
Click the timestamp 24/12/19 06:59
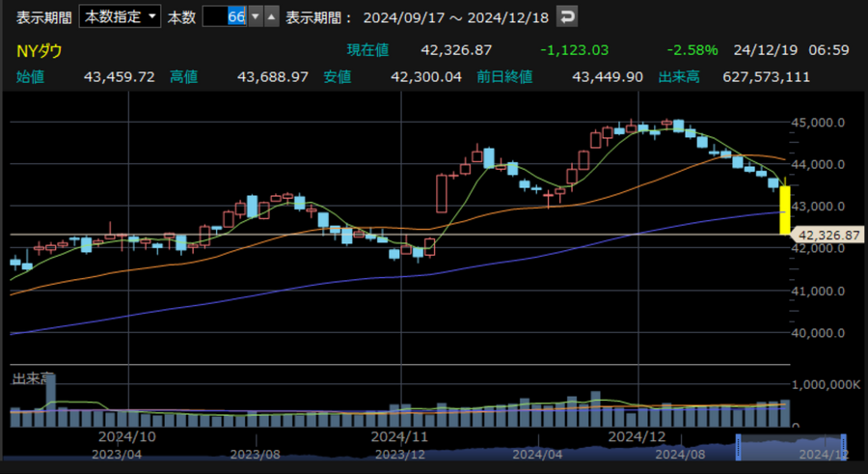pos(791,50)
